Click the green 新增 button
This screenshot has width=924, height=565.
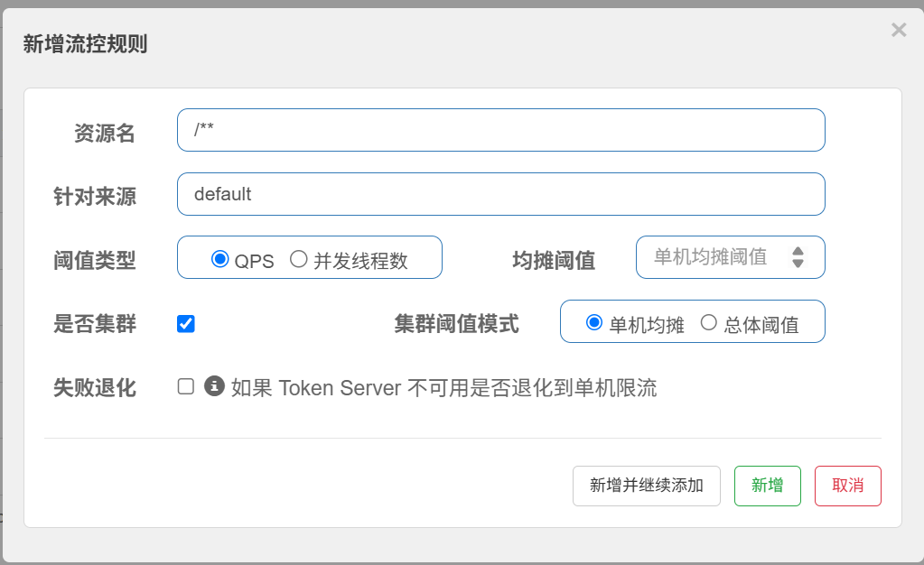[x=767, y=486]
